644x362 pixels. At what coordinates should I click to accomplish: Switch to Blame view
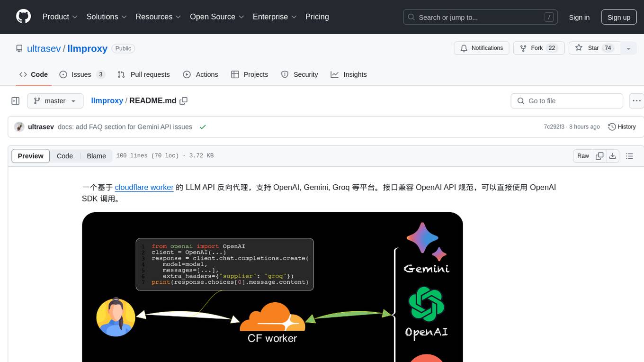[x=96, y=156]
